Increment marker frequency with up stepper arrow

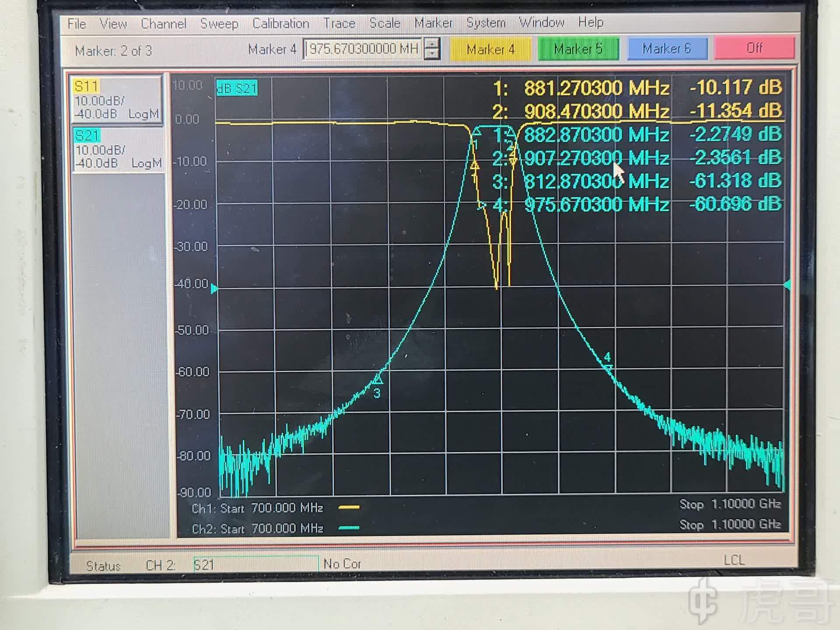click(432, 44)
